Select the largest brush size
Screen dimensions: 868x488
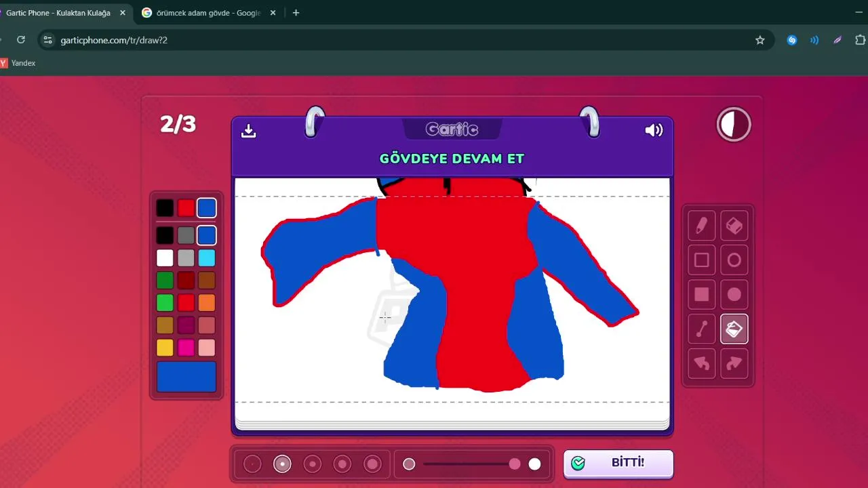tap(372, 464)
